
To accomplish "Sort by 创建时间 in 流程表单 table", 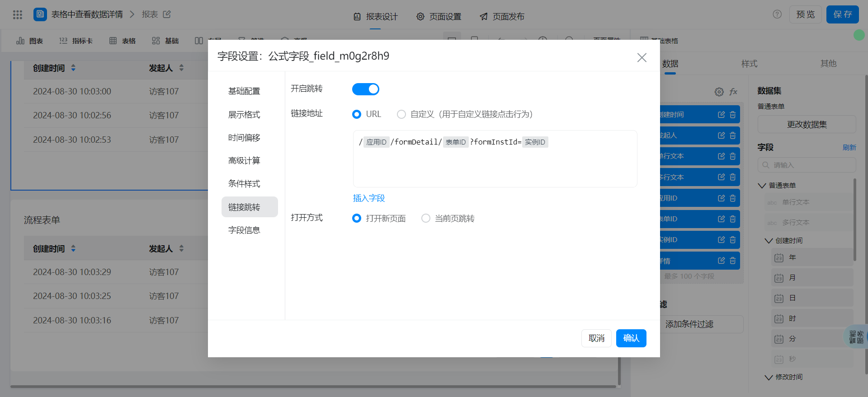I will [x=73, y=249].
